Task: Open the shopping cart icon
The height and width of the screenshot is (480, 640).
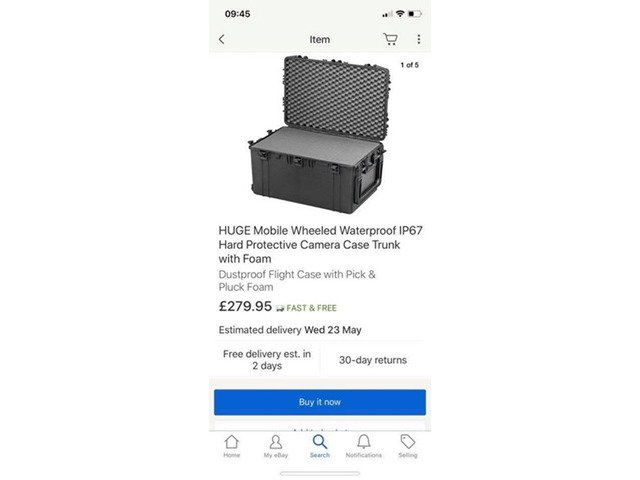Action: [x=391, y=39]
